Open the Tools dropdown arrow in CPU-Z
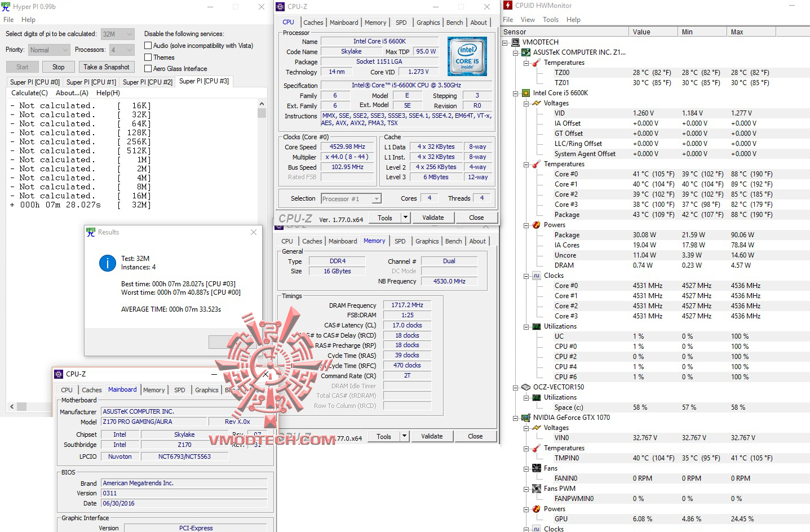This screenshot has width=810, height=532. coord(405,217)
